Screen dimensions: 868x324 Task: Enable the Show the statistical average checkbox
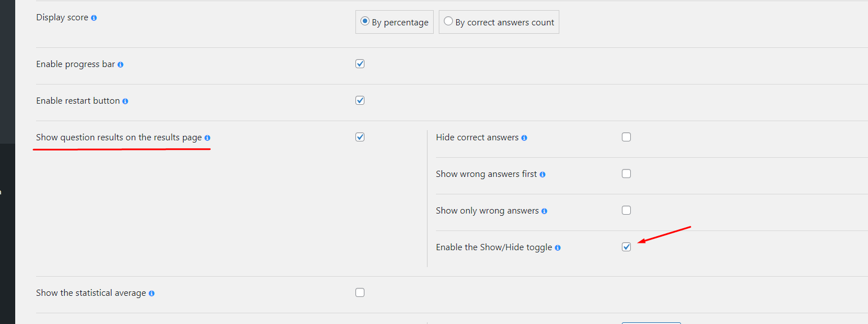pos(360,292)
